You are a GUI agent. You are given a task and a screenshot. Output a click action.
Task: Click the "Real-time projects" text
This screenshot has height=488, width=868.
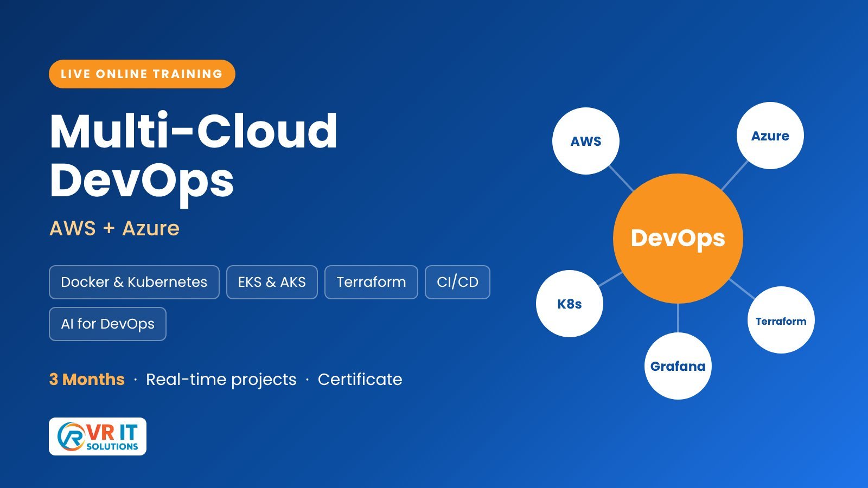(221, 380)
